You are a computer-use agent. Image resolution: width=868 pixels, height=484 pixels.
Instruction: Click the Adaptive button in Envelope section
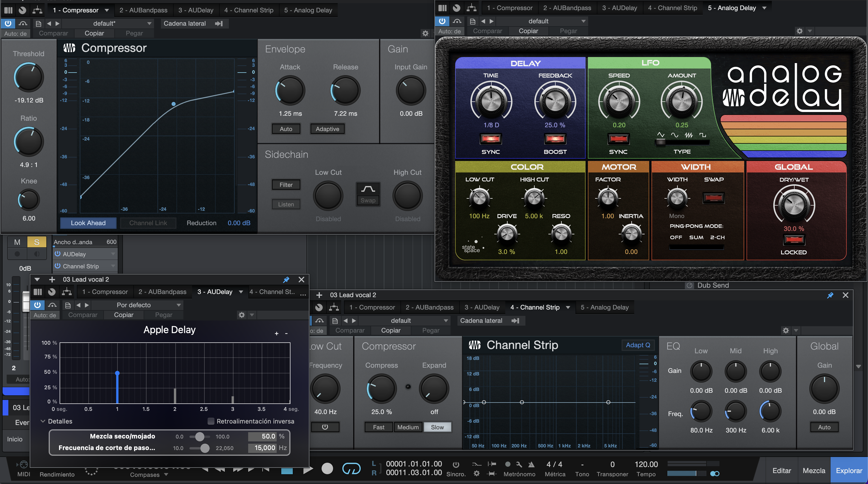[327, 129]
